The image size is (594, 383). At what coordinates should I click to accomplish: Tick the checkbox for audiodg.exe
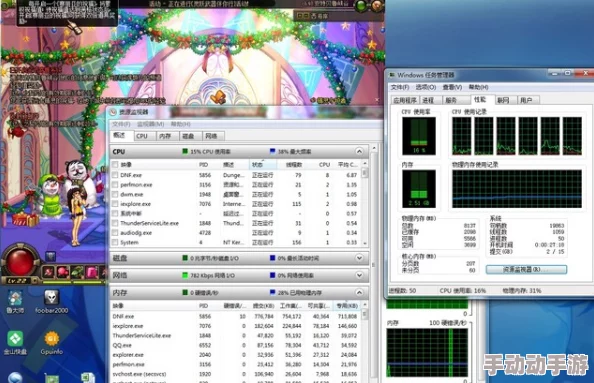[x=115, y=233]
